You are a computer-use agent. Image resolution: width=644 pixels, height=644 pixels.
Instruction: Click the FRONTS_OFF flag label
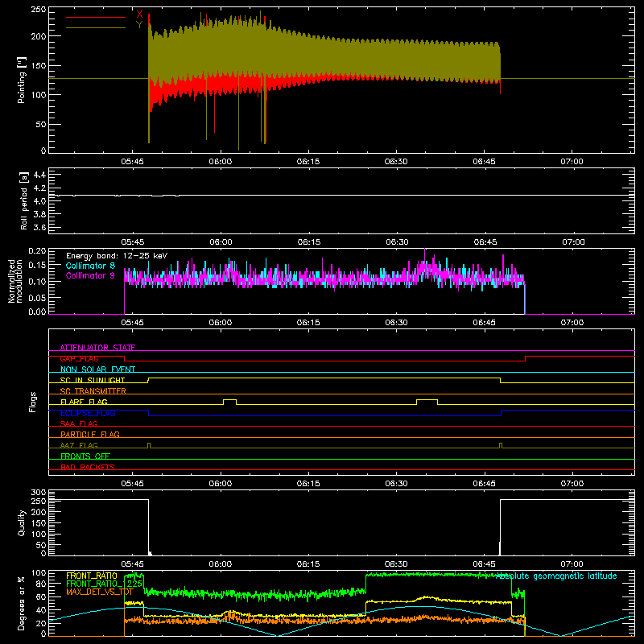[85, 456]
